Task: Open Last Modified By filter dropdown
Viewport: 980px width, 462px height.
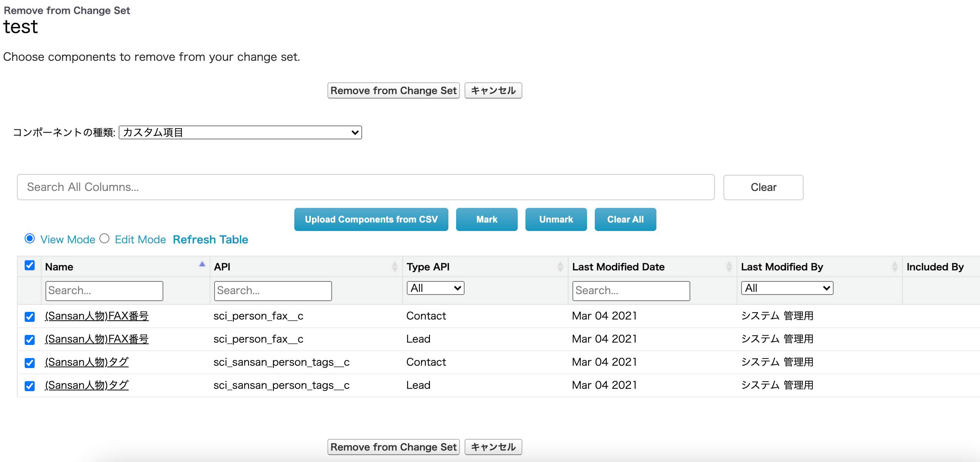Action: [x=787, y=288]
